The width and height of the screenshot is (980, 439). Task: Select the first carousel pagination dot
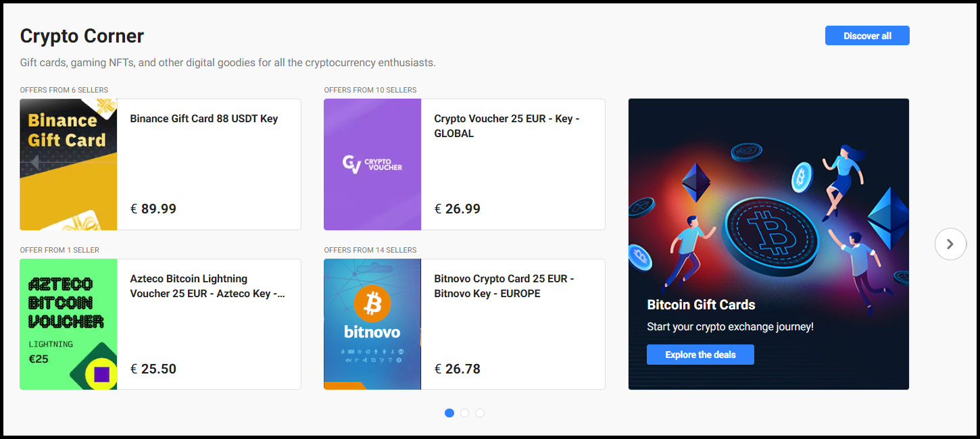(449, 413)
